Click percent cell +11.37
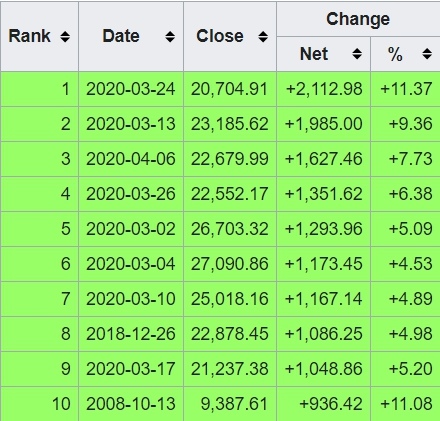 (x=405, y=89)
